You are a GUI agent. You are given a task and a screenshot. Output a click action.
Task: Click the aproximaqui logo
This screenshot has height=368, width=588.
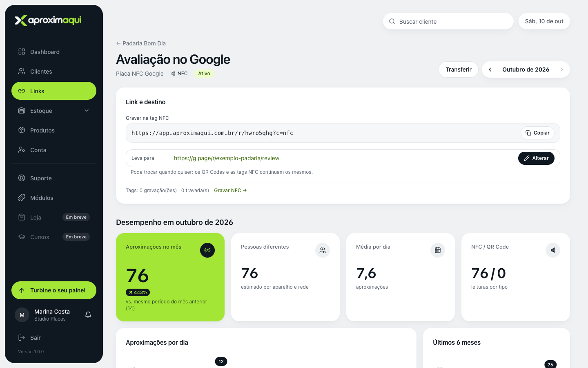[x=48, y=20]
